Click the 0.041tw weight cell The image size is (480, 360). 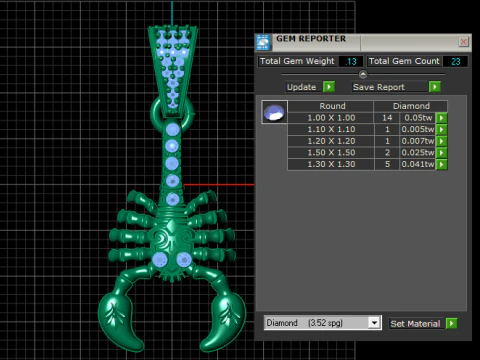418,164
